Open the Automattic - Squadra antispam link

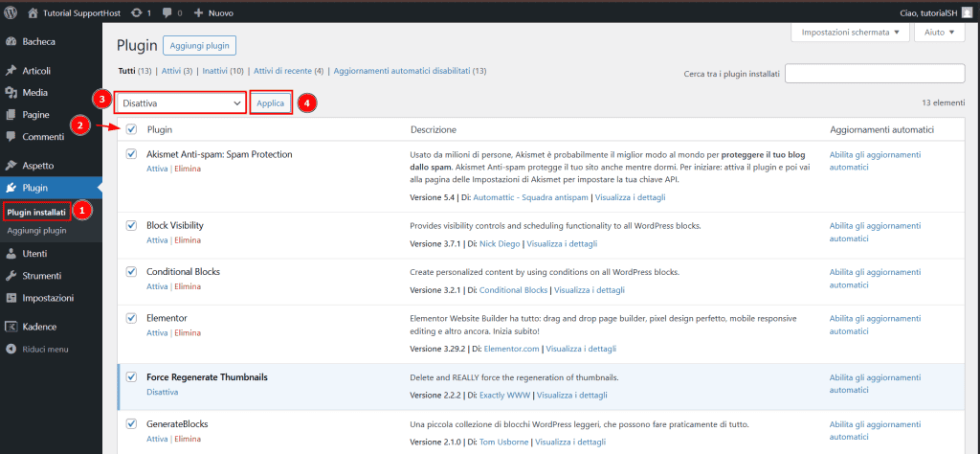point(530,197)
